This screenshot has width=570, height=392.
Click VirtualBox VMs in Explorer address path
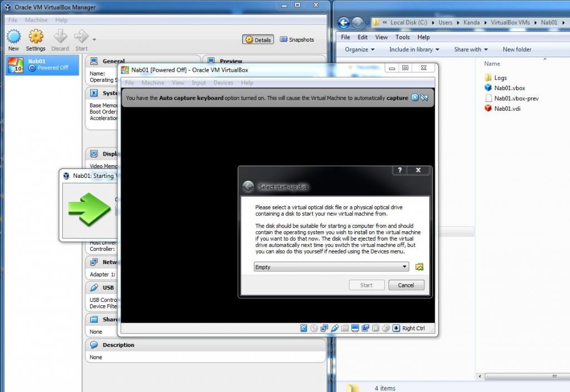click(510, 22)
